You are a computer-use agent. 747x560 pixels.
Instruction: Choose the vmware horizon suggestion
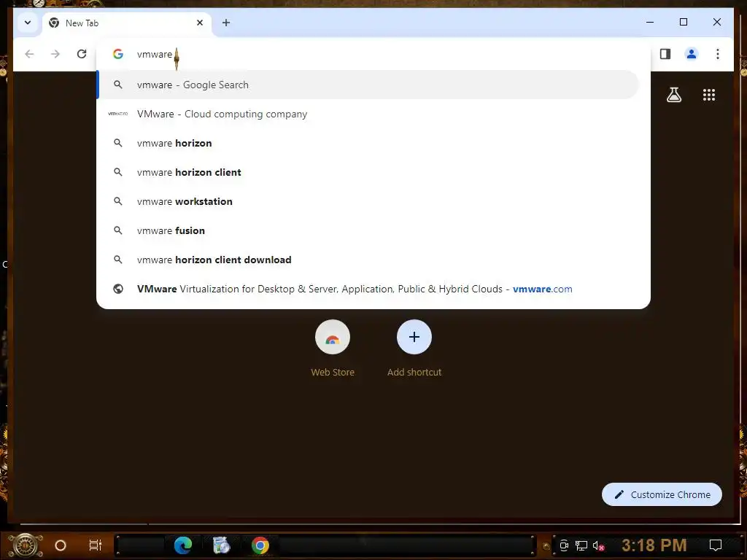tap(368, 143)
